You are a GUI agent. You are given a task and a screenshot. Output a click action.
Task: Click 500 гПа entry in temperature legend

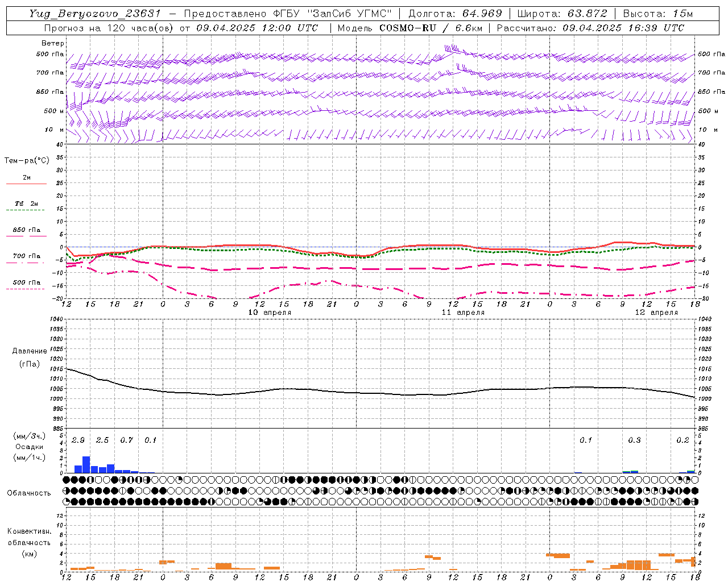click(27, 282)
